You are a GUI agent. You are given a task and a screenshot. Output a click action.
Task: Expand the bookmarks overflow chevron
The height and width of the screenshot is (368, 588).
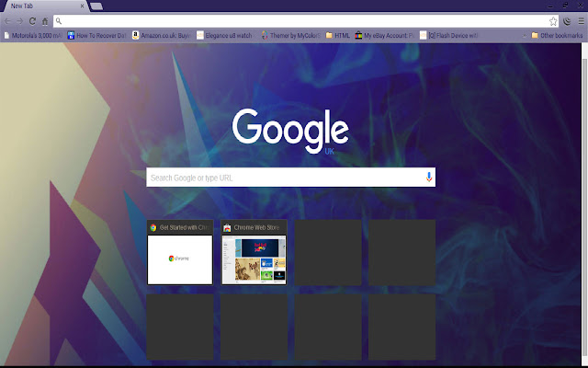[525, 36]
